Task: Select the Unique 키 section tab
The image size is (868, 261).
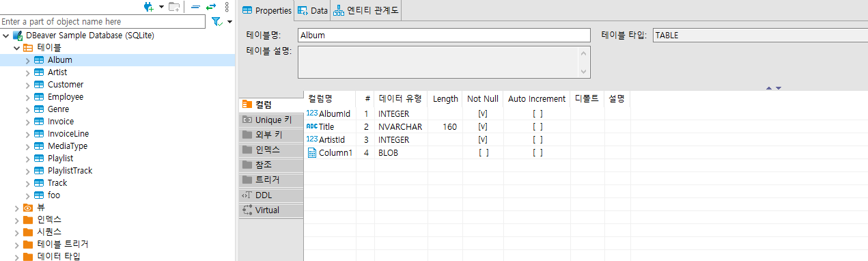Action: pyautogui.click(x=270, y=120)
